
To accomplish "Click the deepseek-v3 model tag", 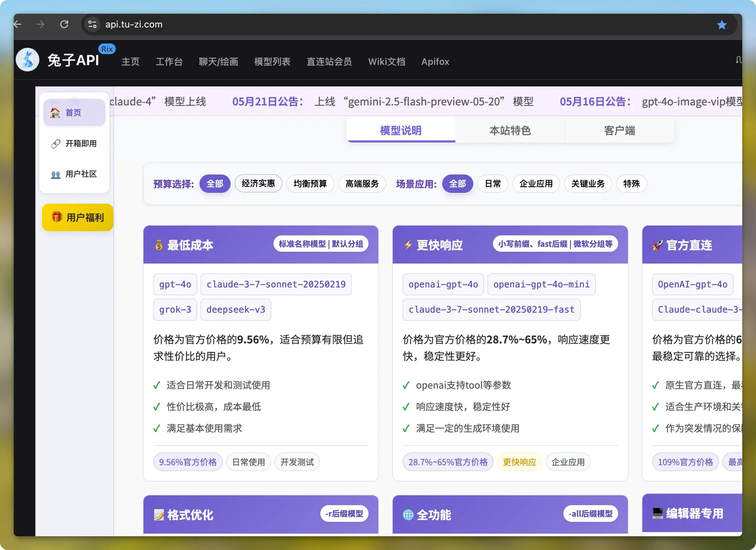I will (236, 309).
